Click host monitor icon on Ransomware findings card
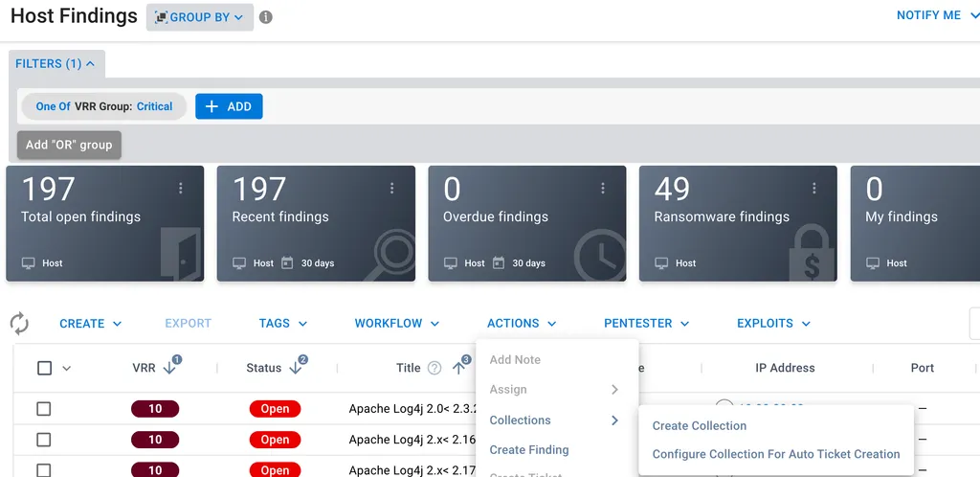Screen dimensions: 980x477 pos(662,263)
